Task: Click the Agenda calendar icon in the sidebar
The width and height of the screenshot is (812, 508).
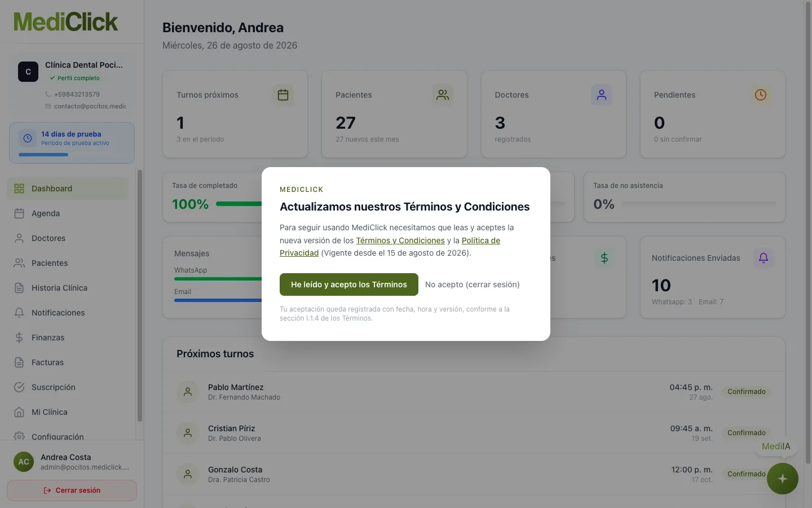Action: point(19,213)
